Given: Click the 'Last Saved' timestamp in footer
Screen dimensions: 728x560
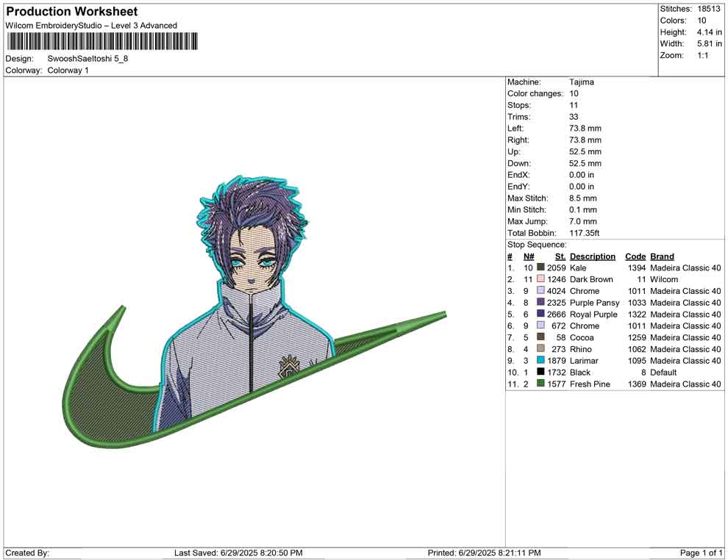Looking at the screenshot, I should 238,553.
